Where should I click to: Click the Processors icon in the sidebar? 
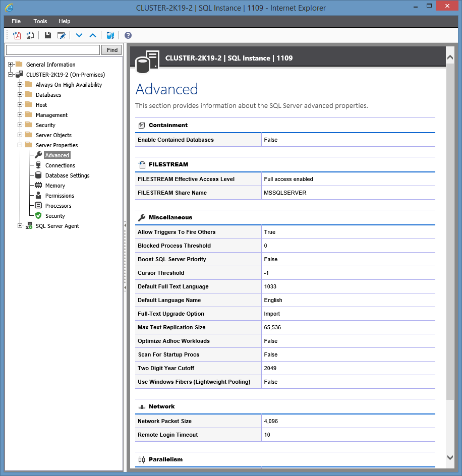pos(38,205)
